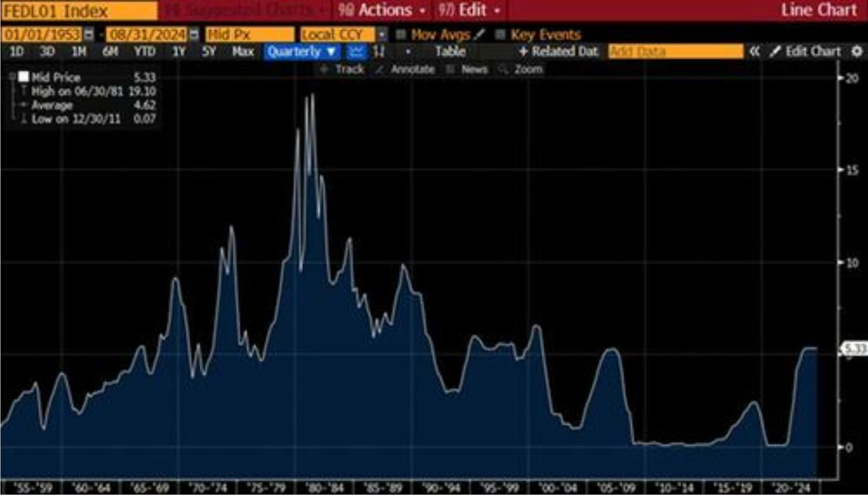Screen dimensions: 868x496
Task: Click the 5.33 last value axis label
Action: 855,349
